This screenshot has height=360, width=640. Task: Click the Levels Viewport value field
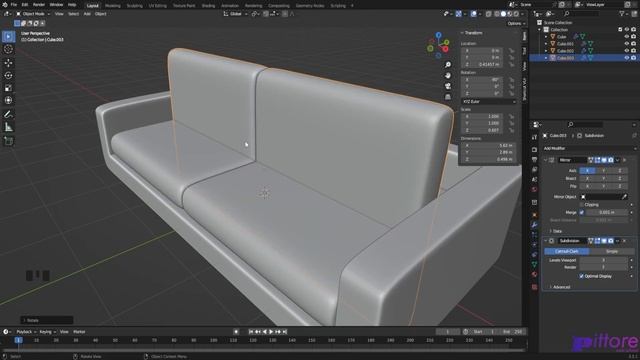pyautogui.click(x=604, y=260)
